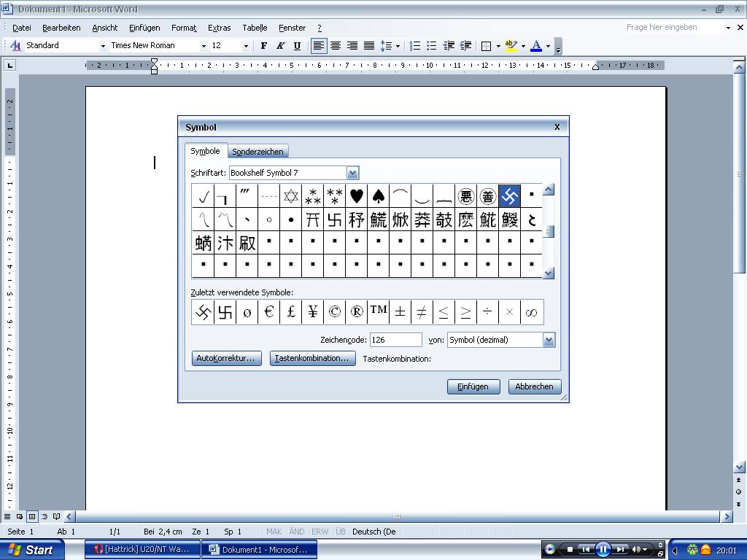Select the heart symbol in grid

(x=356, y=195)
